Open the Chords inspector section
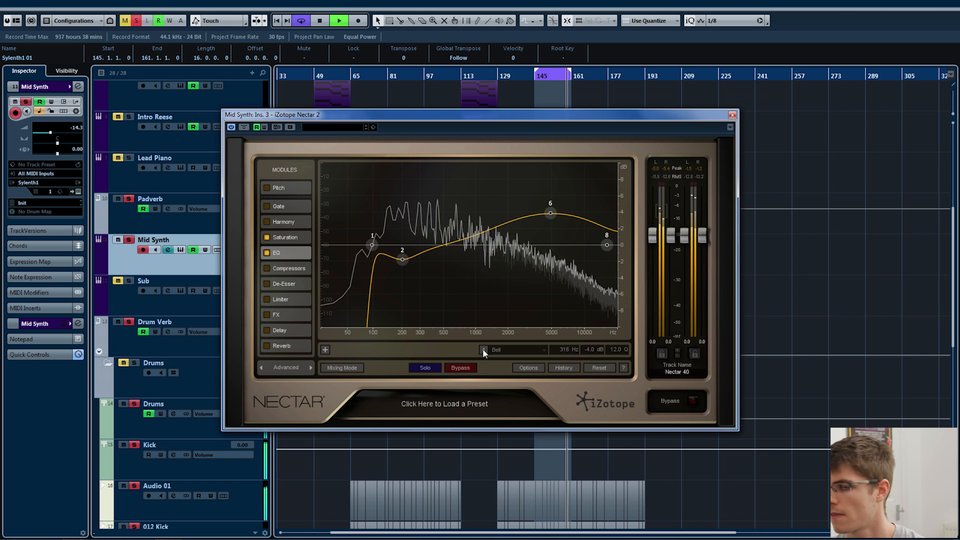 tap(45, 246)
